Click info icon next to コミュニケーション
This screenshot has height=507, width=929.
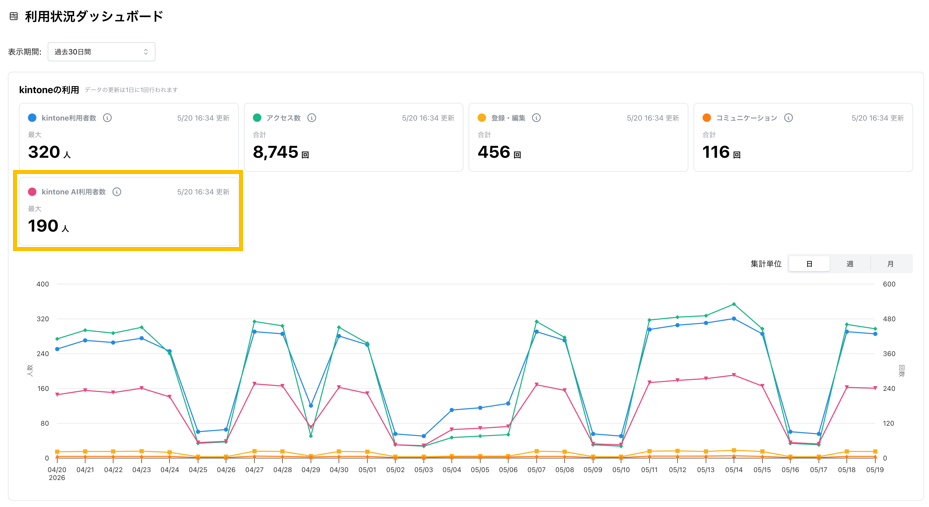pos(789,118)
